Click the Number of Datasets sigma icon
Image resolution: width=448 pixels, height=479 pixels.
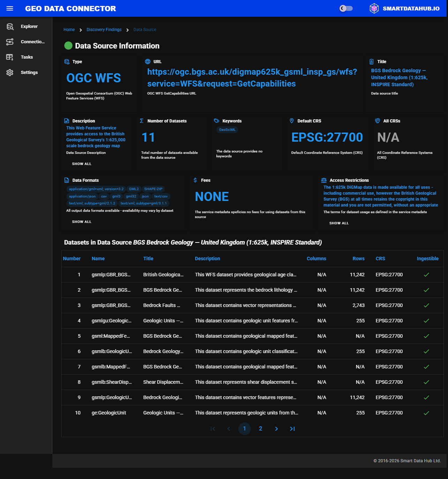142,121
